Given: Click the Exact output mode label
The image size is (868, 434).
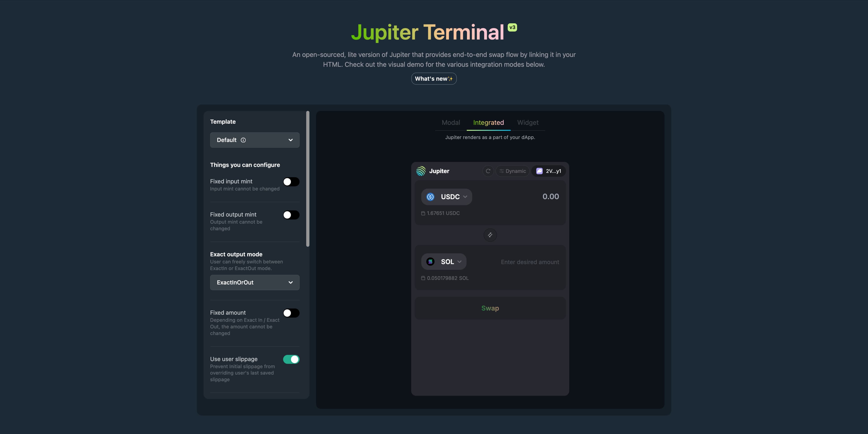Looking at the screenshot, I should pos(236,254).
